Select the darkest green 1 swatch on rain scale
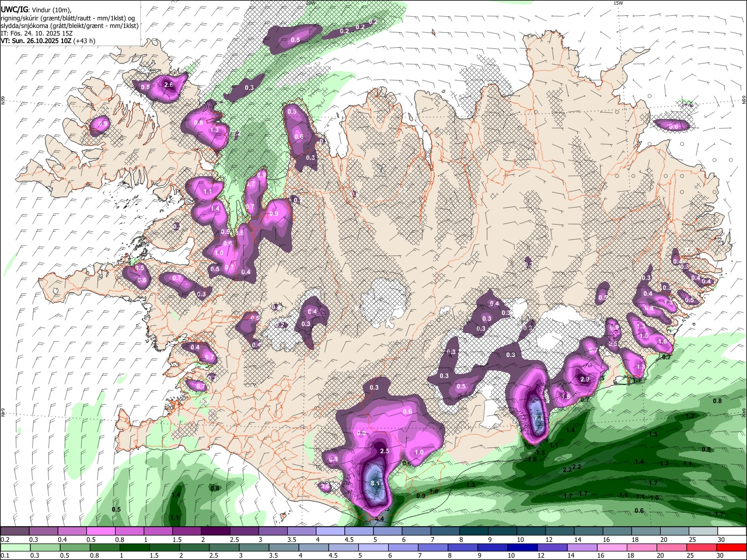The height and width of the screenshot is (560, 747). pos(135,548)
